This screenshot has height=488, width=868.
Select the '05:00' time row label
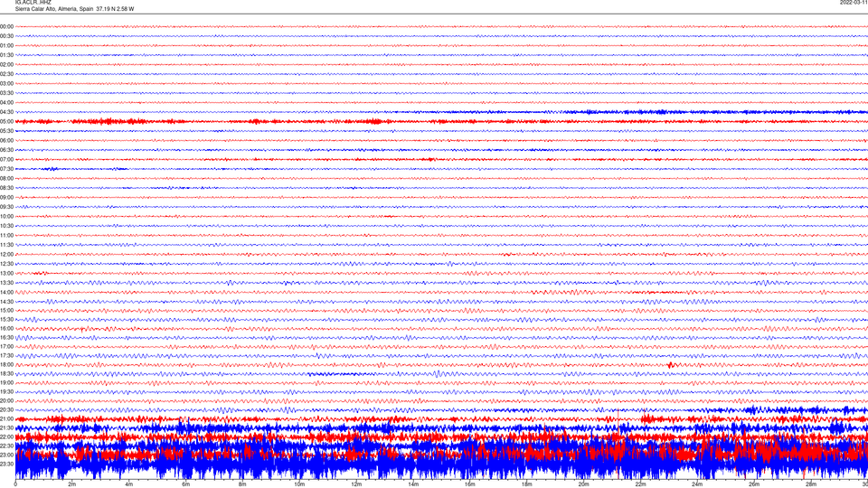6,121
